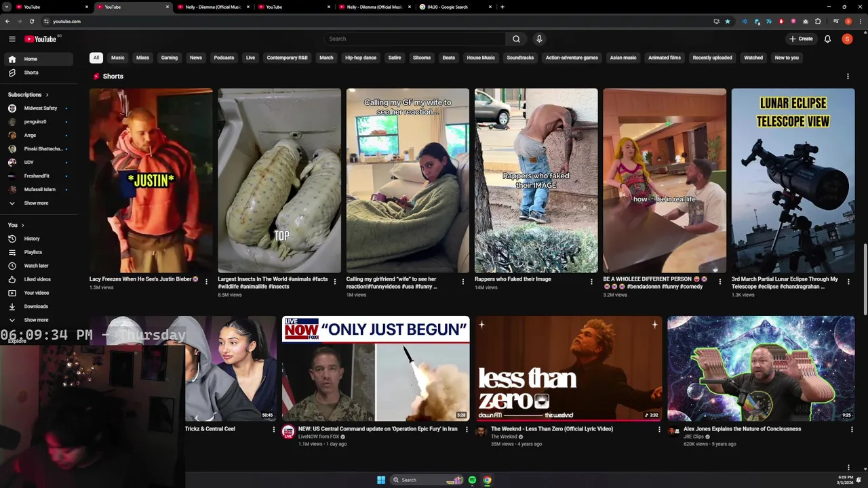Open options for US Central Command video
This screenshot has width=868, height=488.
467,429
